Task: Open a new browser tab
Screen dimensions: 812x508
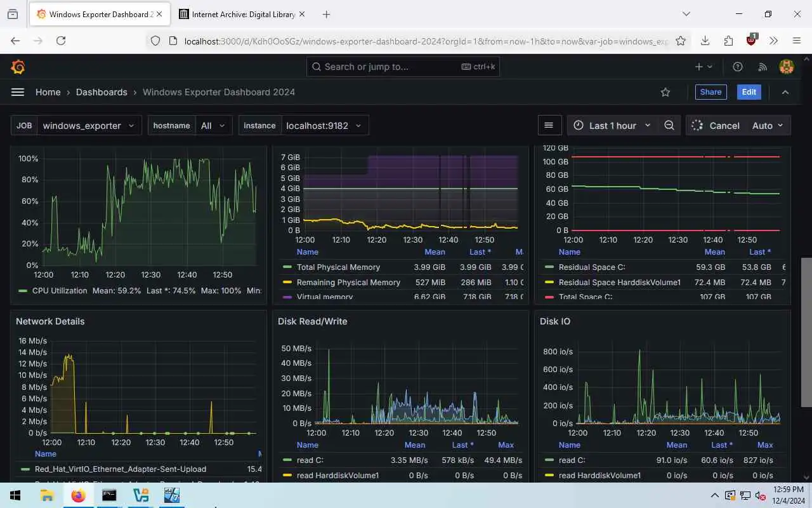Action: tap(326, 14)
